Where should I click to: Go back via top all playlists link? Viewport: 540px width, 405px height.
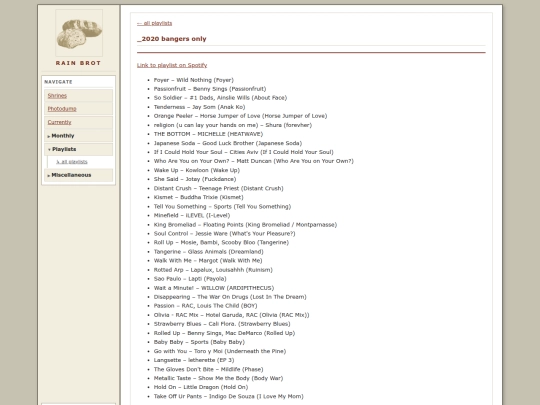pos(154,23)
